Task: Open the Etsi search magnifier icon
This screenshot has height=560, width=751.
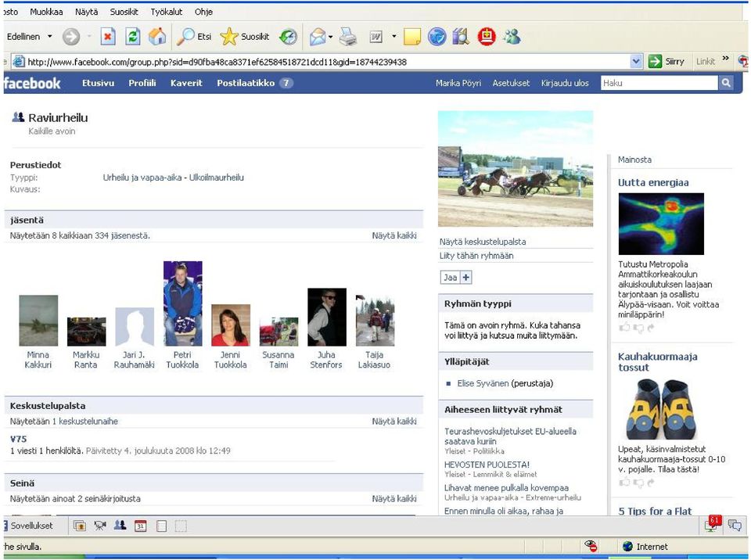Action: pyautogui.click(x=185, y=37)
